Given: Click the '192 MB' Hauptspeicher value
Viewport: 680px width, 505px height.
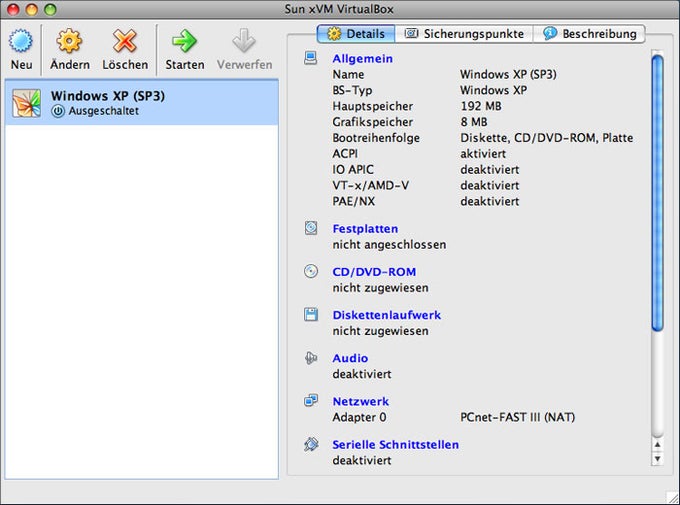Looking at the screenshot, I should 481,106.
